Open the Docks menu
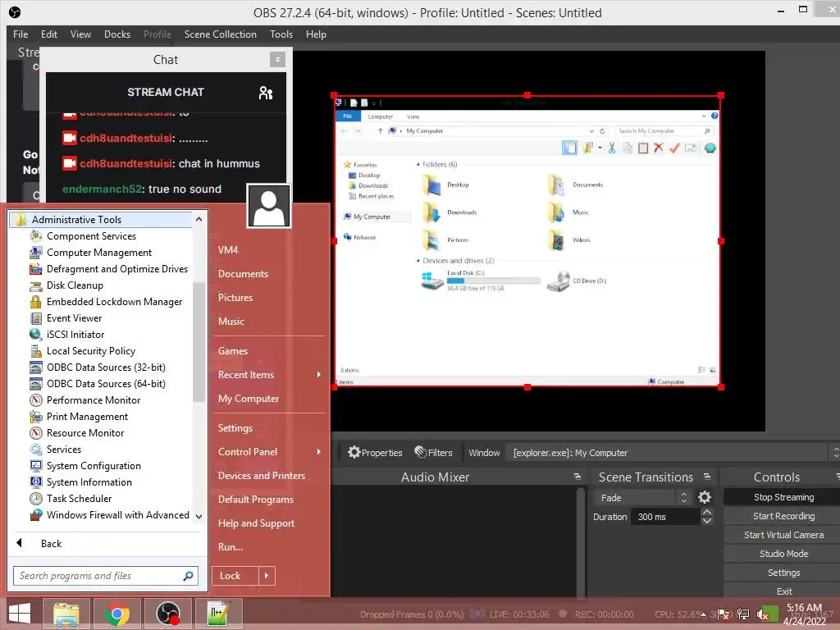840x630 pixels. (117, 34)
